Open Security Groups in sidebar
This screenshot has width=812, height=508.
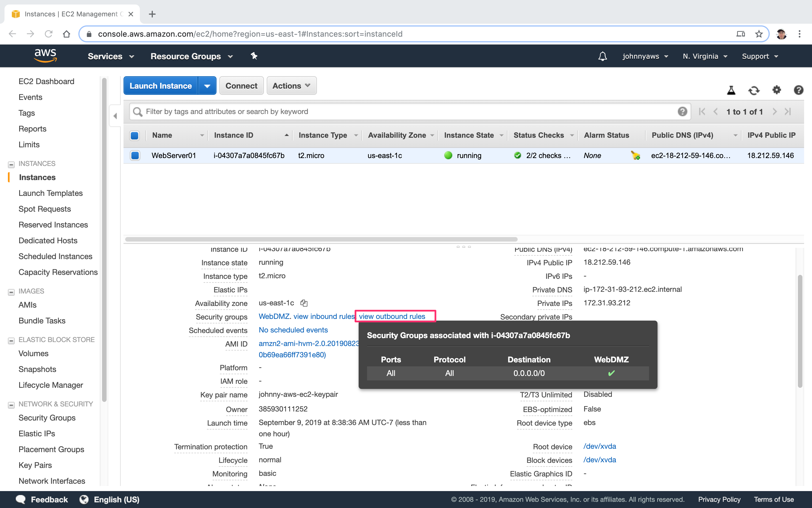coord(47,418)
